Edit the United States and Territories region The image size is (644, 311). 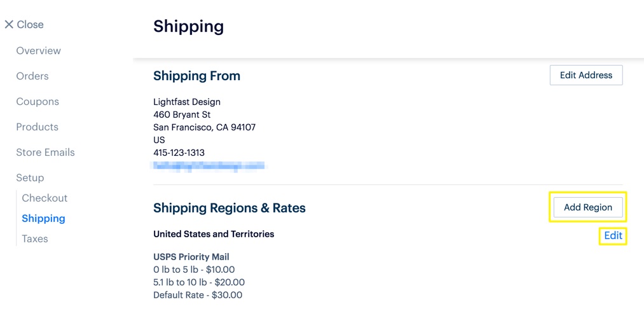pos(613,236)
